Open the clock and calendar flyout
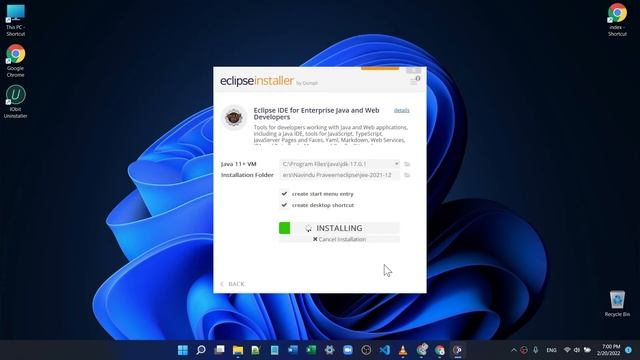This screenshot has height=360, width=640. pos(609,350)
